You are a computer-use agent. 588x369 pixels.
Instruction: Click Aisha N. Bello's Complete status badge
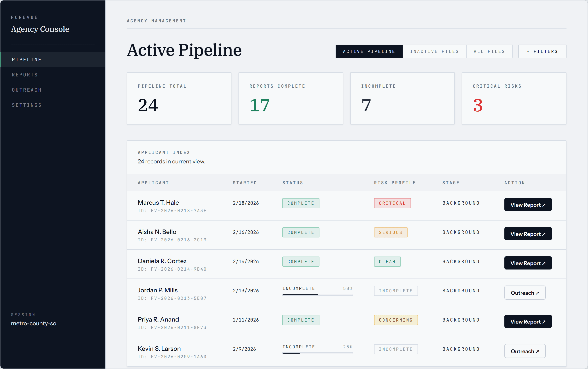(301, 232)
